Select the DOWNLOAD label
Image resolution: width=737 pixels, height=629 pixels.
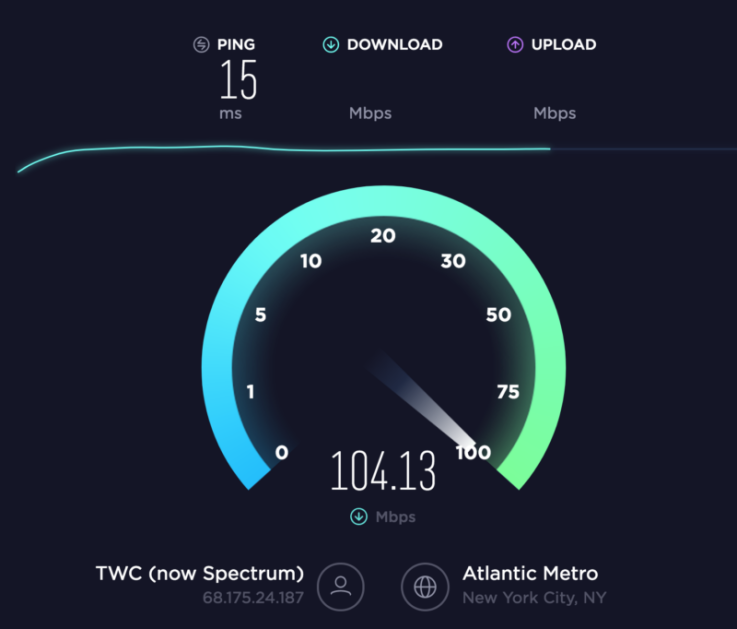(x=395, y=45)
